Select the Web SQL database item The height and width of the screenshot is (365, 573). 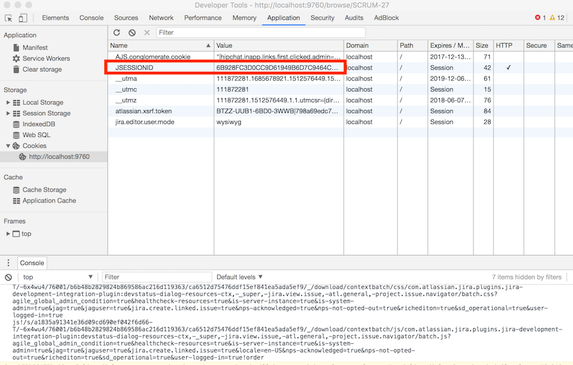[31, 135]
